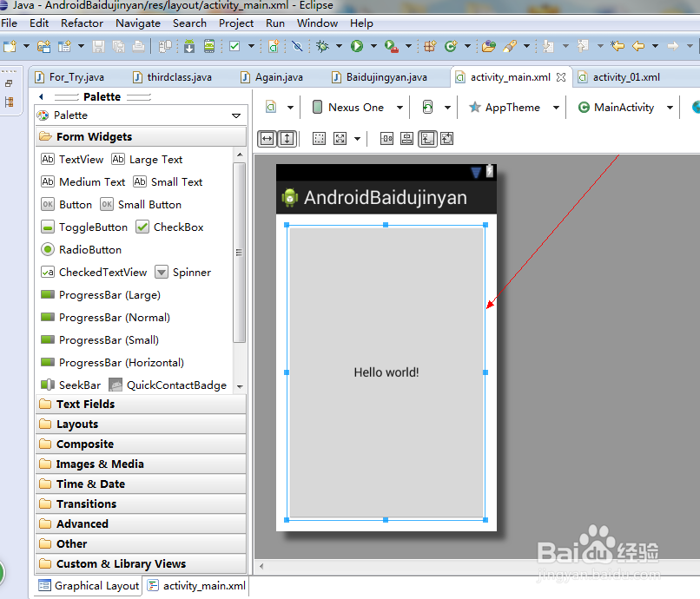Click the New Android XML file icon
This screenshot has width=700, height=599.
pyautogui.click(x=274, y=46)
